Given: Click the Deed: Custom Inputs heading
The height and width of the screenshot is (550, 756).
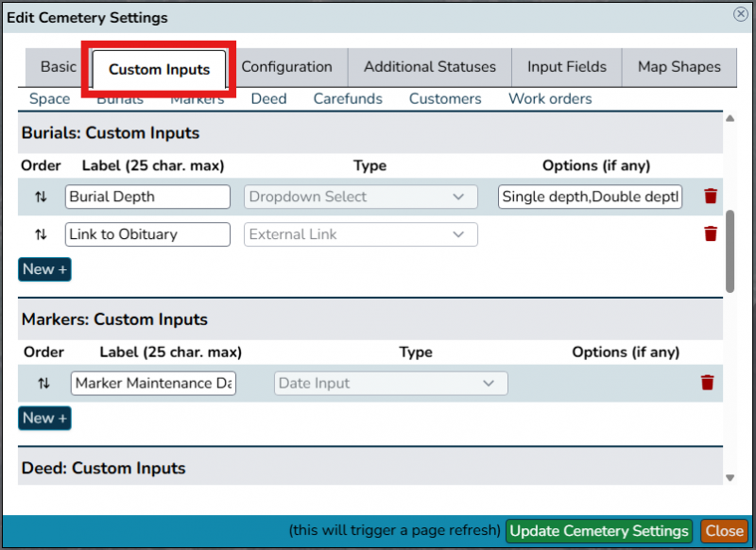Looking at the screenshot, I should 104,469.
